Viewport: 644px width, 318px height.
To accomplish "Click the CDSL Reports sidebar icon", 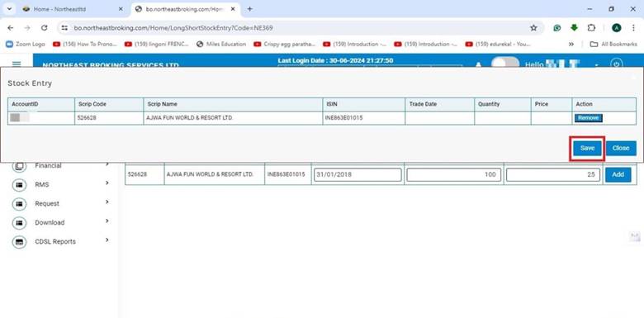I will (19, 241).
